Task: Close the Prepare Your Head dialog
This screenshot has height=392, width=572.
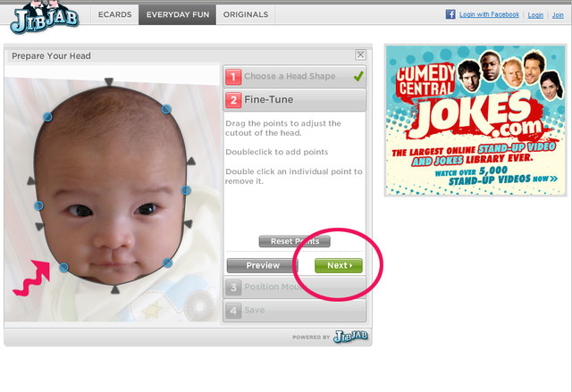Action: point(360,54)
